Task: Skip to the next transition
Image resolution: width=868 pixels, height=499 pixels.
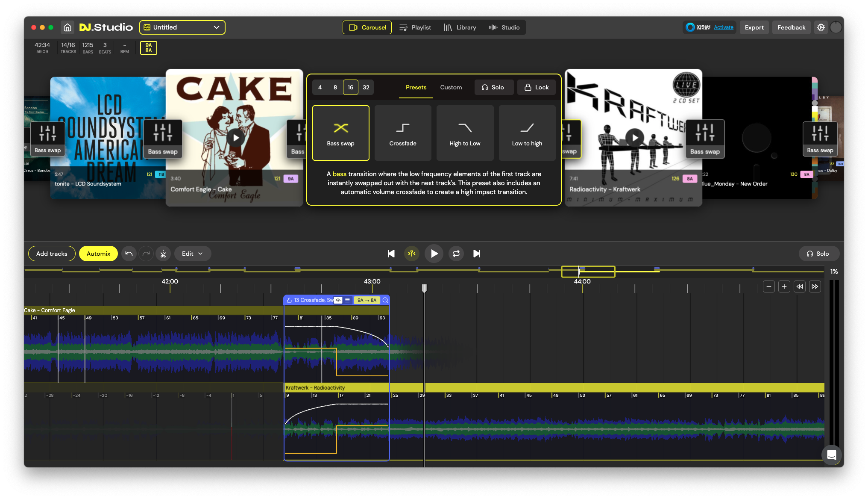Action: pyautogui.click(x=477, y=254)
